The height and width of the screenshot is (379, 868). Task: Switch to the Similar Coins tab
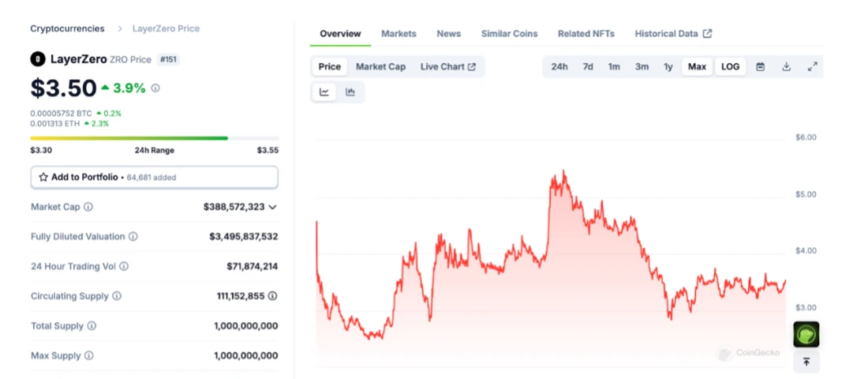point(509,34)
